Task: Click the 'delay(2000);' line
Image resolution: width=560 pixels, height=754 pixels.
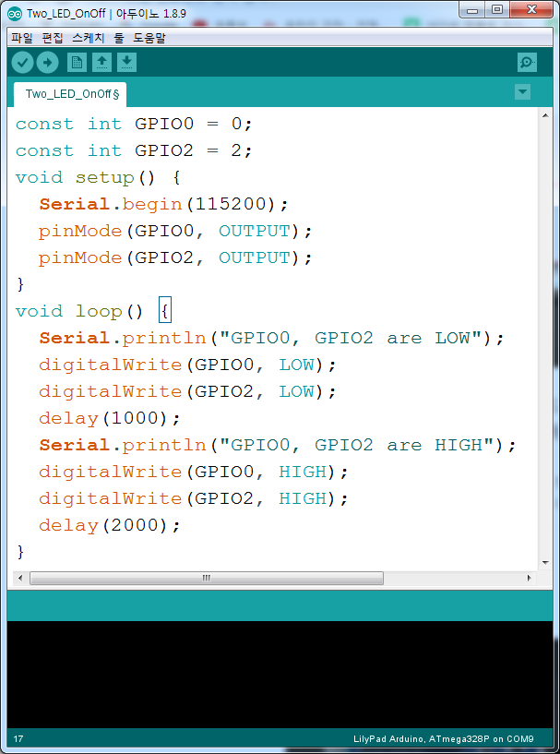Action: pos(110,526)
